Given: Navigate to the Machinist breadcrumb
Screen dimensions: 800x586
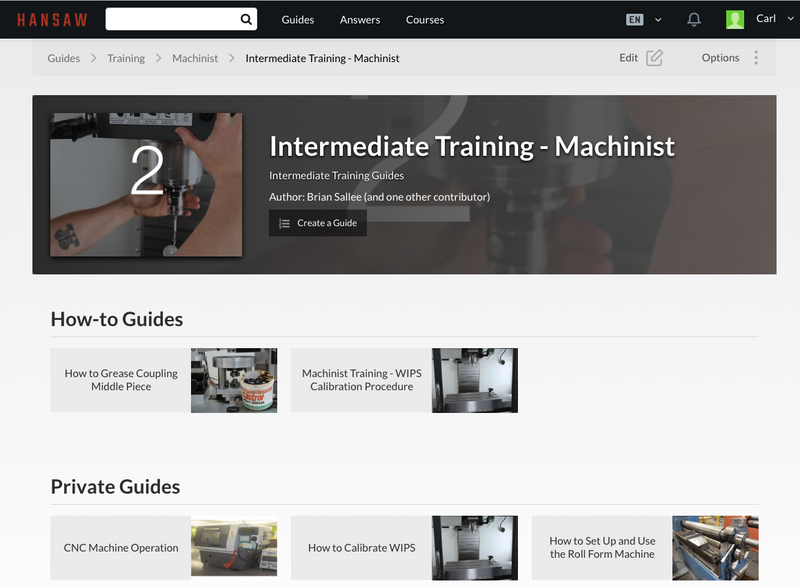Looking at the screenshot, I should pyautogui.click(x=195, y=58).
